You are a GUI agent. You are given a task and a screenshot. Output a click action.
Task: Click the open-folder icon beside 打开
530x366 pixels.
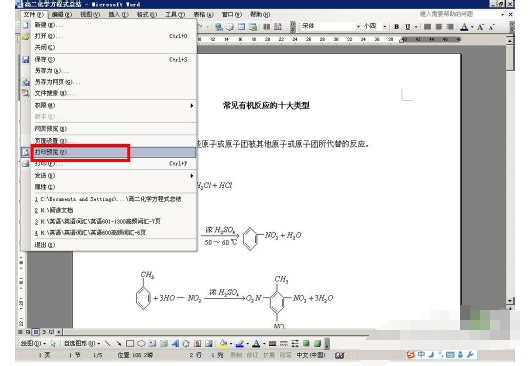tap(26, 36)
